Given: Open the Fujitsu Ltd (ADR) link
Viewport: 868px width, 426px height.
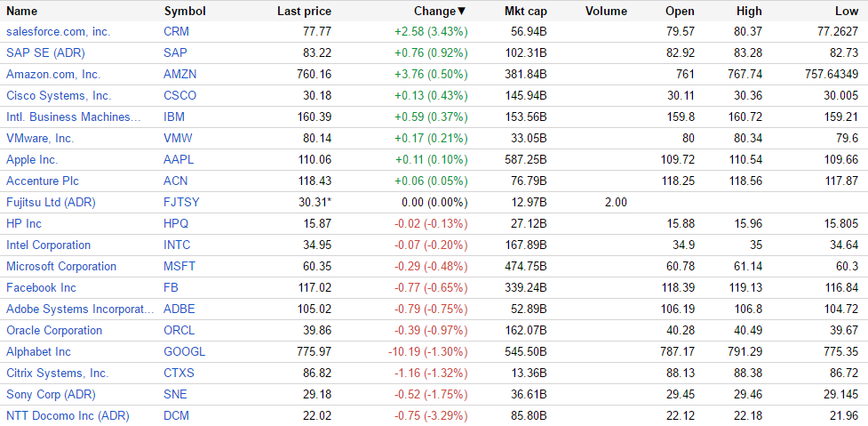Looking at the screenshot, I should (51, 202).
